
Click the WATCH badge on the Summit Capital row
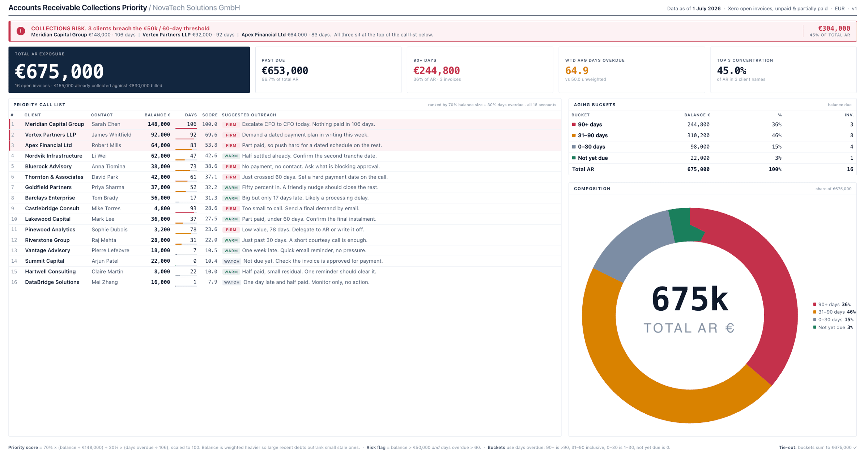coord(232,261)
